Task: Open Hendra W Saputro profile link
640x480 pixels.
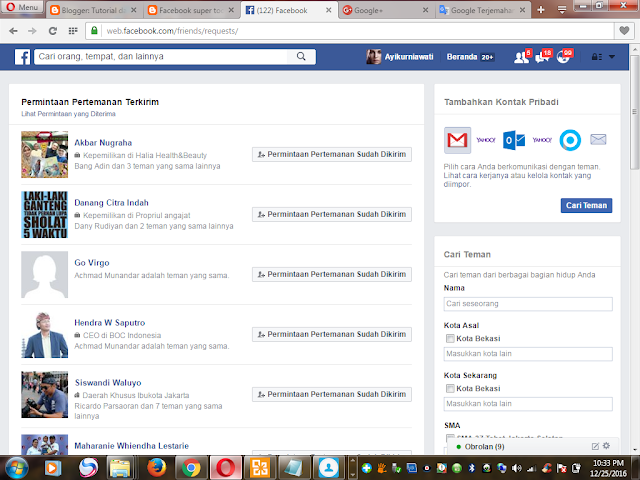Action: click(x=110, y=323)
